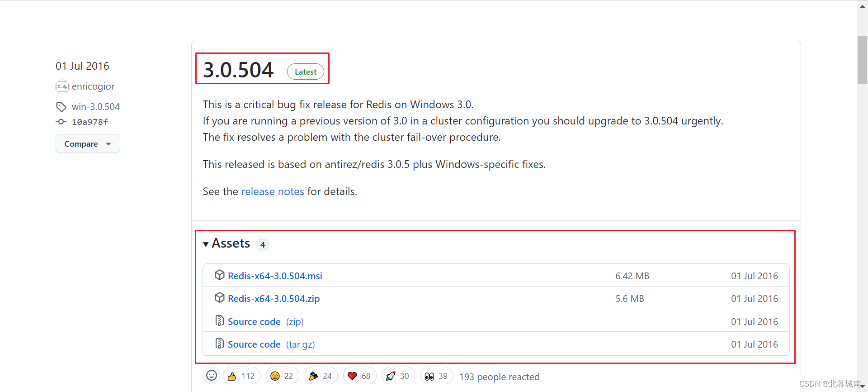Click the 5.6 MB file size
Viewport: 868px width, 392px height.
click(x=630, y=298)
